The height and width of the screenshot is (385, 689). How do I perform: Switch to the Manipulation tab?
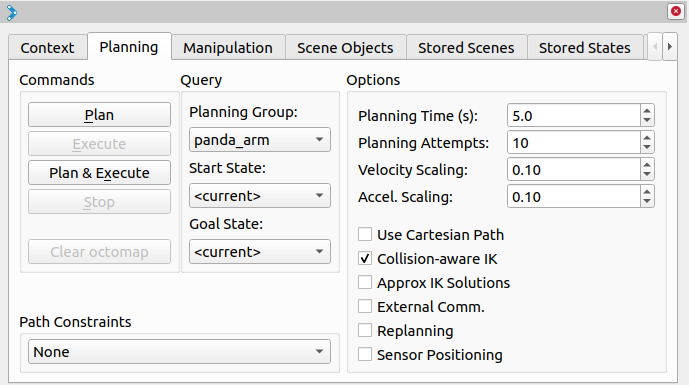(x=228, y=47)
